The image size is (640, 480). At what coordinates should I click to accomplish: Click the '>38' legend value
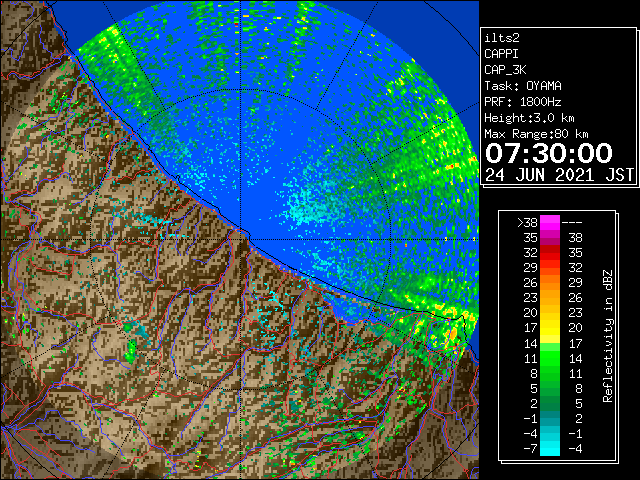[x=527, y=223]
